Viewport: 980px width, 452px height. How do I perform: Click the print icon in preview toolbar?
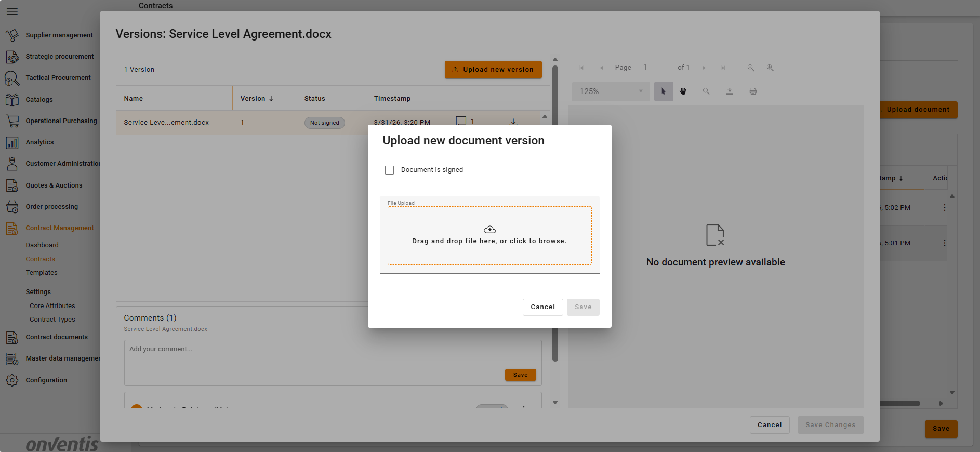pyautogui.click(x=753, y=91)
